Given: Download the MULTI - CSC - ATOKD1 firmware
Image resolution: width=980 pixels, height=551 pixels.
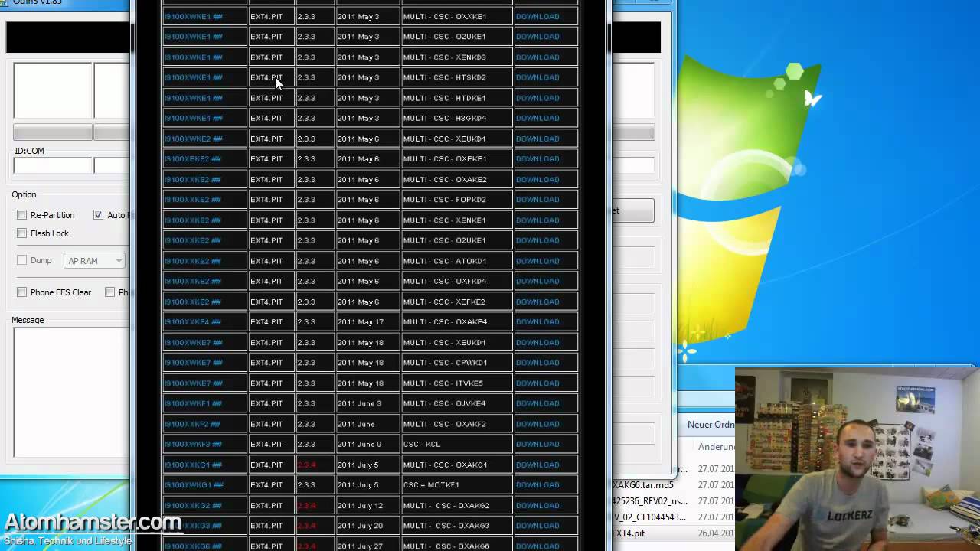Looking at the screenshot, I should pos(537,261).
